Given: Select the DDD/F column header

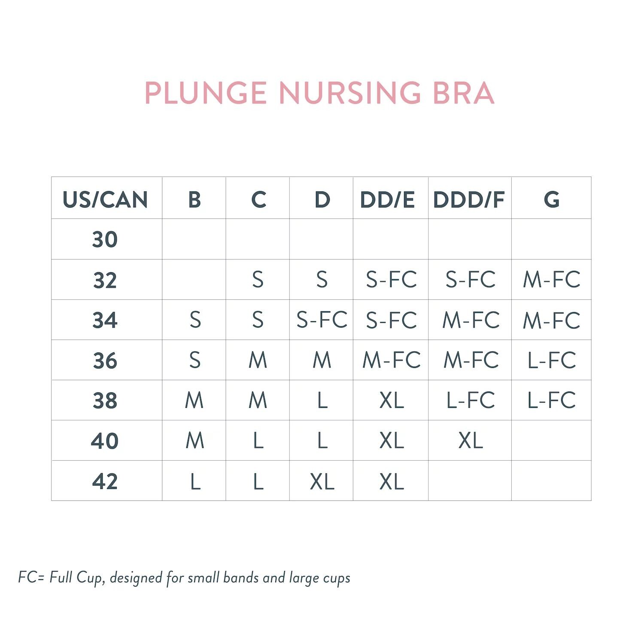Looking at the screenshot, I should pos(469,200).
